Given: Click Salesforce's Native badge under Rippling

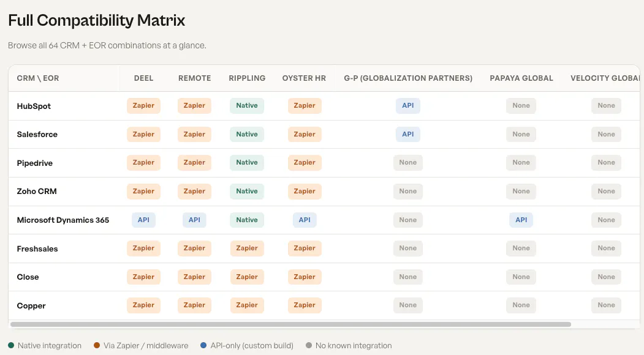Looking at the screenshot, I should click(x=247, y=134).
